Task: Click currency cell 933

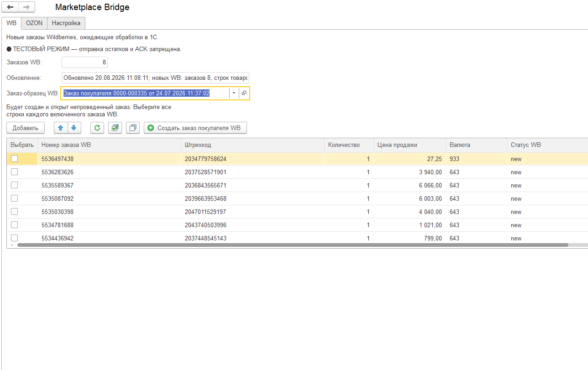Action: (476, 159)
